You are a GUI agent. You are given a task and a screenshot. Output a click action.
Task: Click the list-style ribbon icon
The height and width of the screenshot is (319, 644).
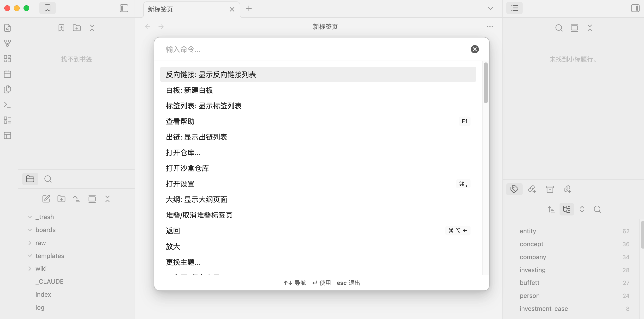pos(7,120)
